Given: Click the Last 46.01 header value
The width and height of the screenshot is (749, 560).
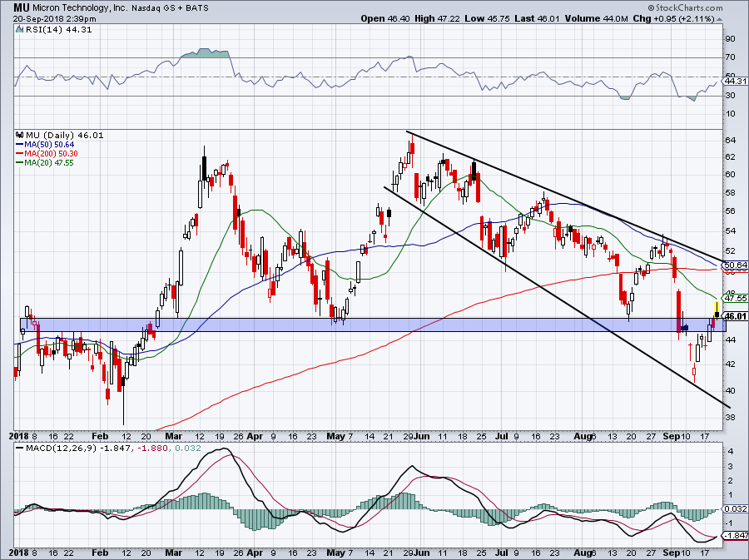Looking at the screenshot, I should (x=538, y=18).
